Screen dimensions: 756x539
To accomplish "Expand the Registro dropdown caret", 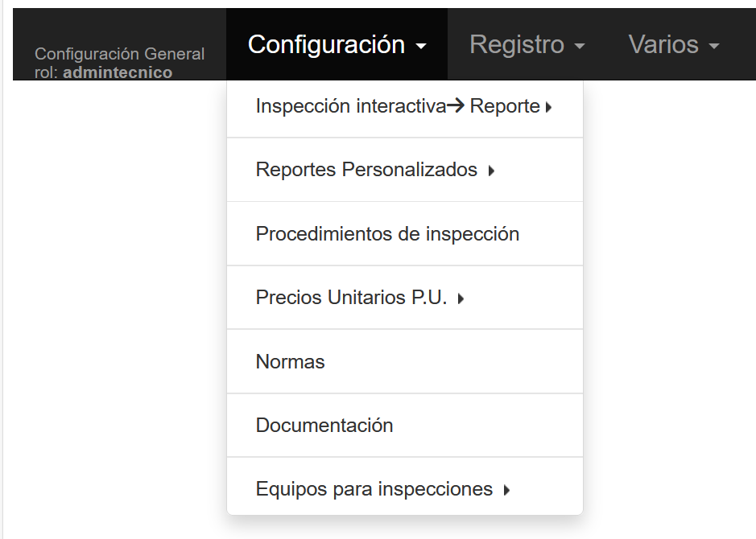I will pyautogui.click(x=580, y=47).
